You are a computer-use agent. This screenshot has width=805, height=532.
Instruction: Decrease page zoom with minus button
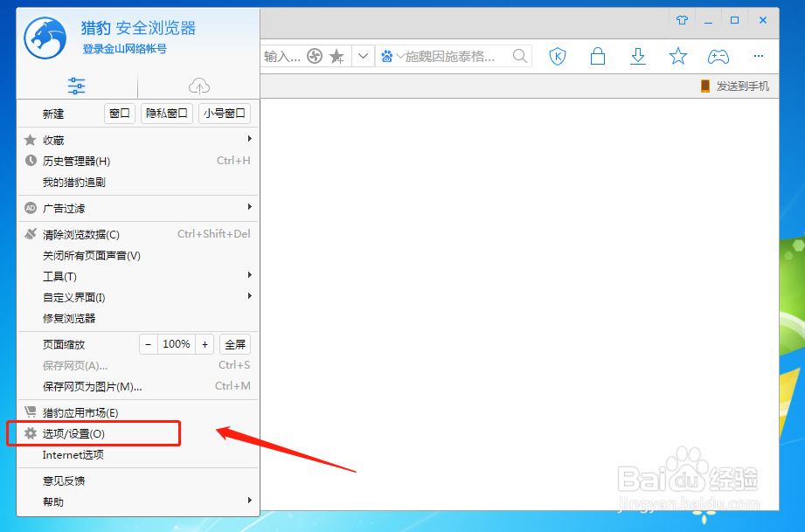tap(149, 344)
